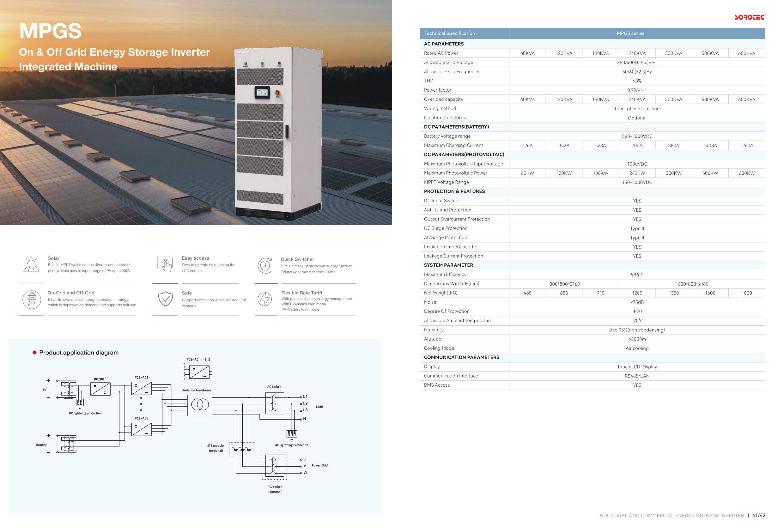Click the '300KW' photovoltaic power value

point(673,173)
